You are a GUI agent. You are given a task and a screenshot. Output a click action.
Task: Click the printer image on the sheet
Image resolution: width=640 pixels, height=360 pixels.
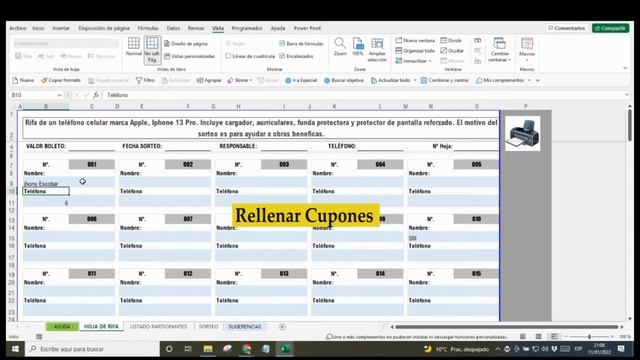(x=523, y=133)
